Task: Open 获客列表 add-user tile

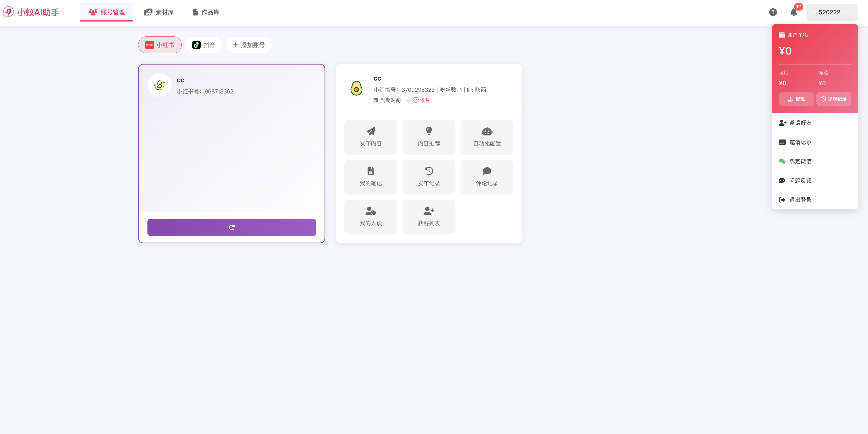Action: [429, 217]
